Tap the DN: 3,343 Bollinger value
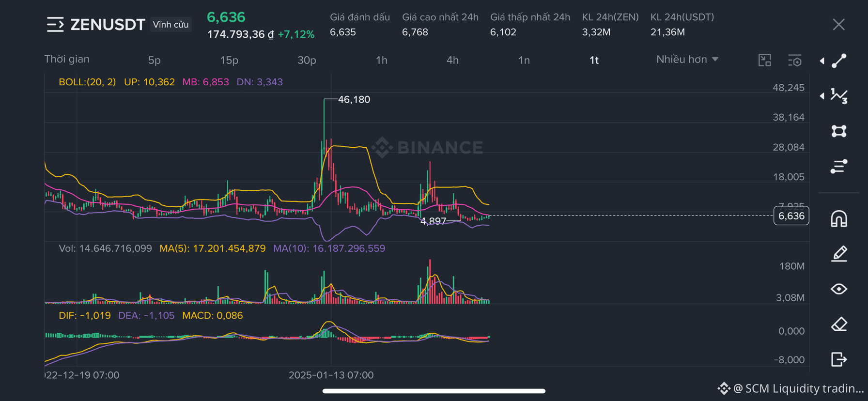The image size is (868, 401). (x=260, y=82)
